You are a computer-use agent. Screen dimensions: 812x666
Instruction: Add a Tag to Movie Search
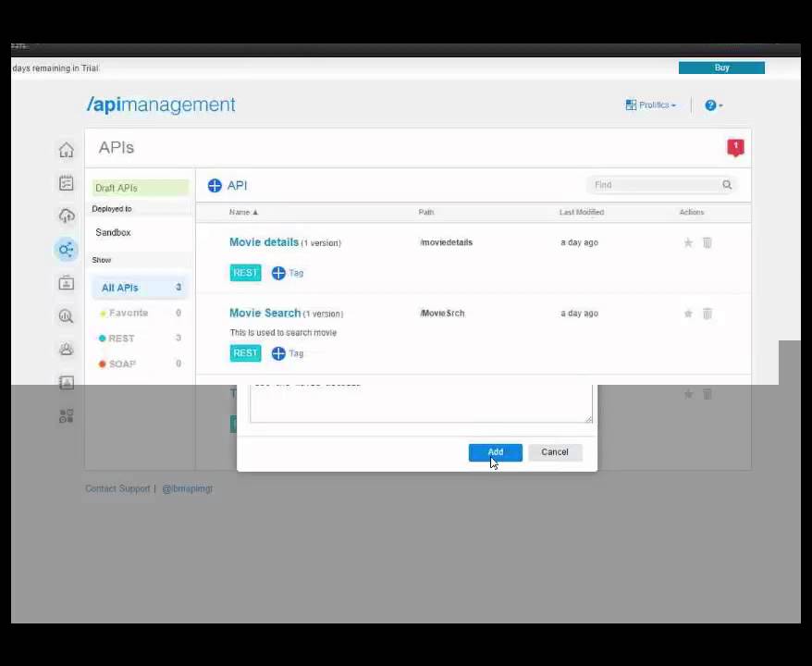coord(288,353)
